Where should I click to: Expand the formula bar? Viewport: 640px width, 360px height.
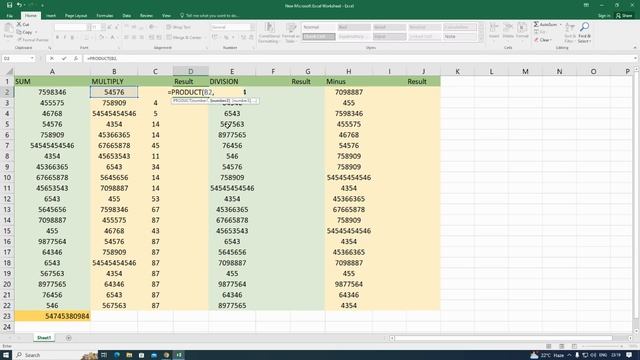coord(636,58)
